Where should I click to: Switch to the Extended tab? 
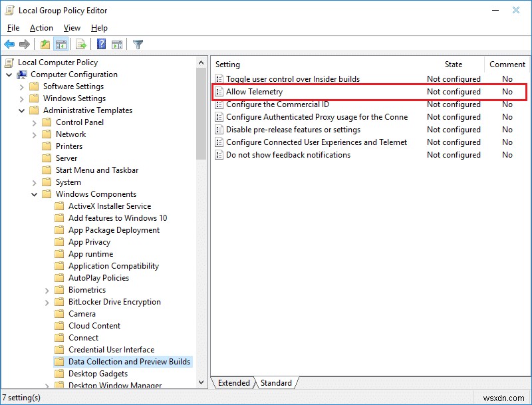coord(233,383)
